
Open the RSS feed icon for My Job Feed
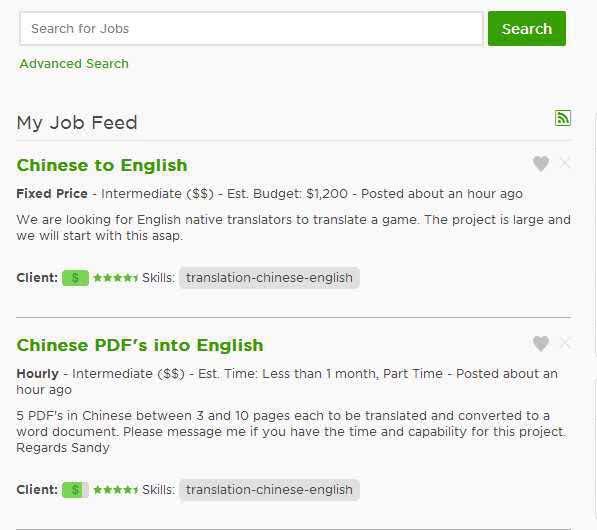(x=563, y=118)
